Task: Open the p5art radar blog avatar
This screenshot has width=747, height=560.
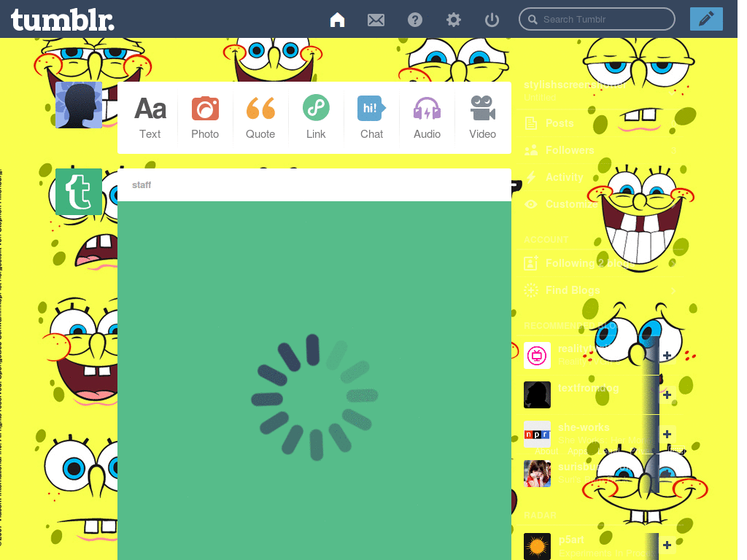Action: pos(537,547)
